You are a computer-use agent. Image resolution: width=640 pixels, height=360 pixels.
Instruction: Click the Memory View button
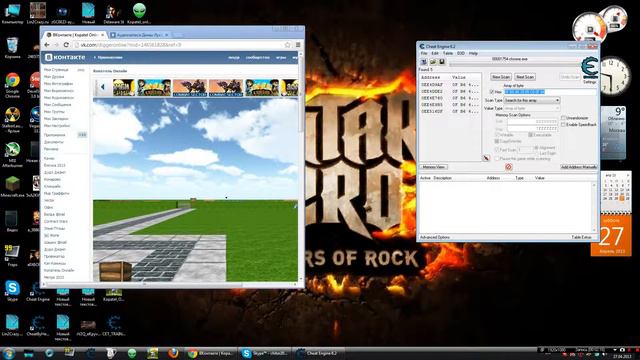click(433, 167)
